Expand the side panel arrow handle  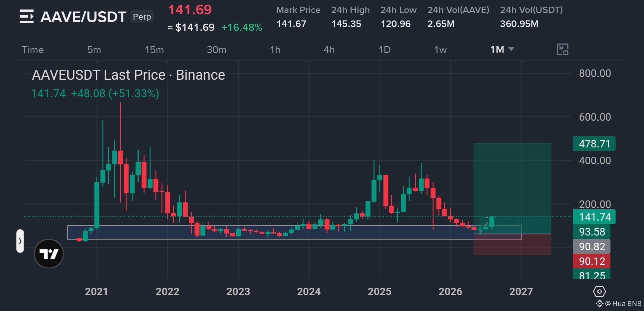click(x=20, y=241)
